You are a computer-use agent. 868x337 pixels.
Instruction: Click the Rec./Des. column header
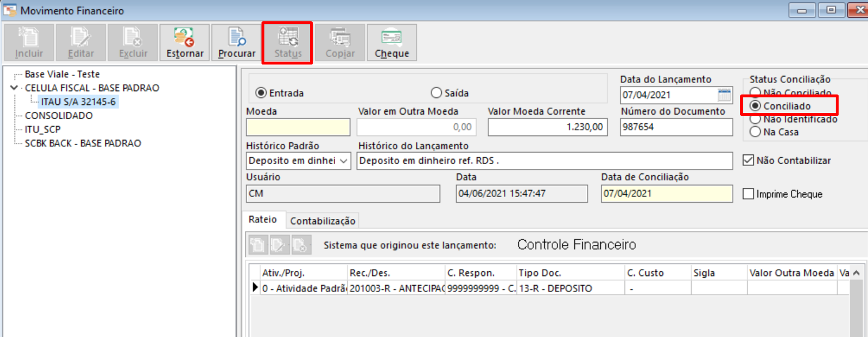click(x=396, y=273)
